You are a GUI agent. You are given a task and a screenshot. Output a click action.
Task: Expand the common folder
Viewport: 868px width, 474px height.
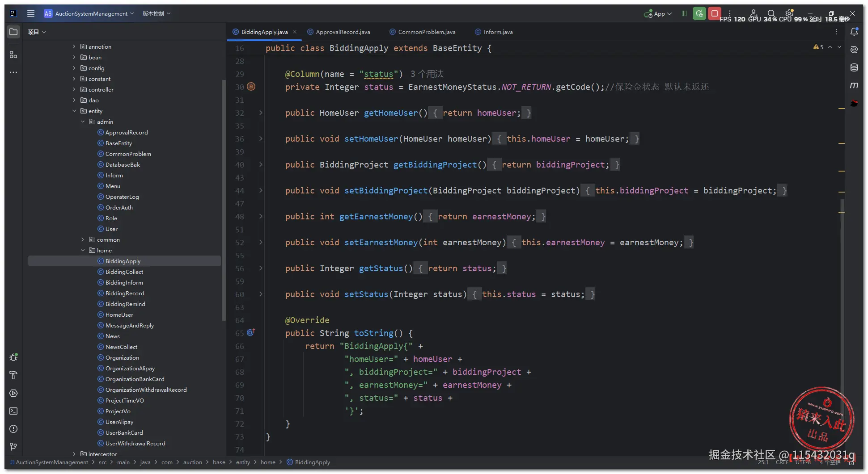pos(83,239)
